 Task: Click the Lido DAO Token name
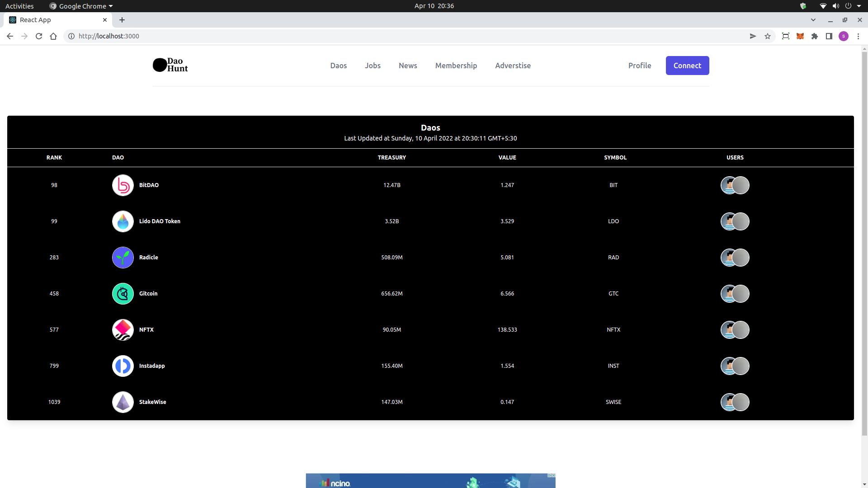[x=160, y=221]
